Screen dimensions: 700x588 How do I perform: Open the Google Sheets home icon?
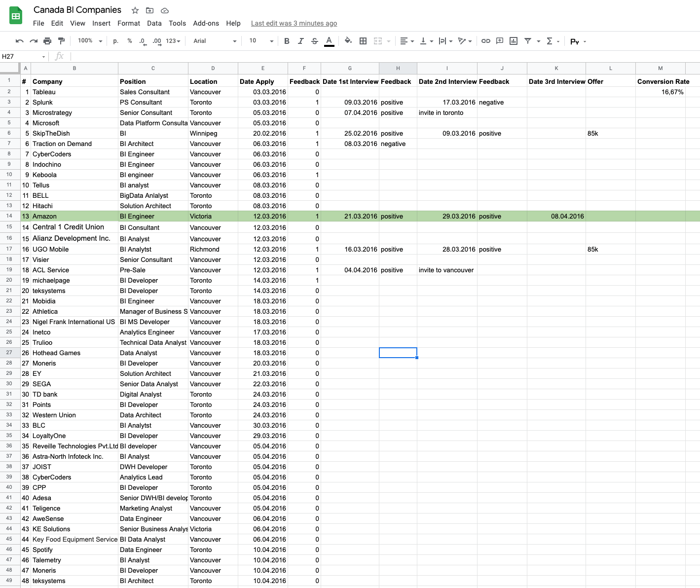(16, 16)
